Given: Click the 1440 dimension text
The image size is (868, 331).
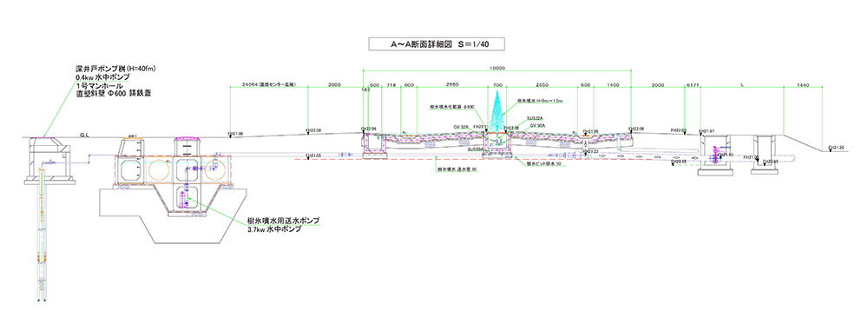Looking at the screenshot, I should [803, 85].
